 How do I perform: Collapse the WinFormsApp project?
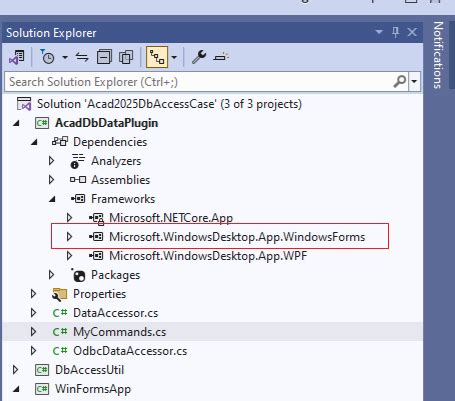(16, 389)
